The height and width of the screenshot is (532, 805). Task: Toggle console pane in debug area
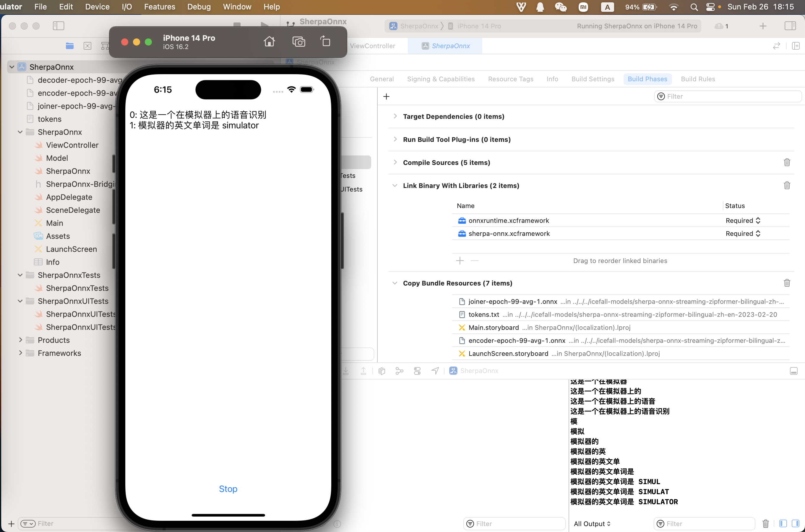(795, 523)
